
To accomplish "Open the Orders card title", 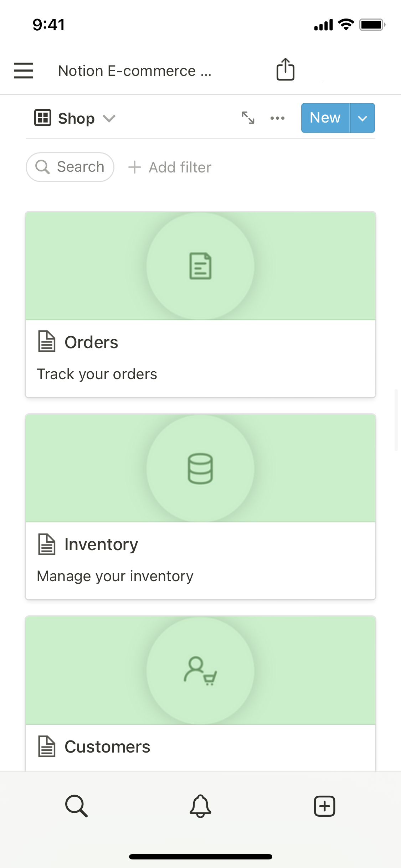I will tap(91, 342).
